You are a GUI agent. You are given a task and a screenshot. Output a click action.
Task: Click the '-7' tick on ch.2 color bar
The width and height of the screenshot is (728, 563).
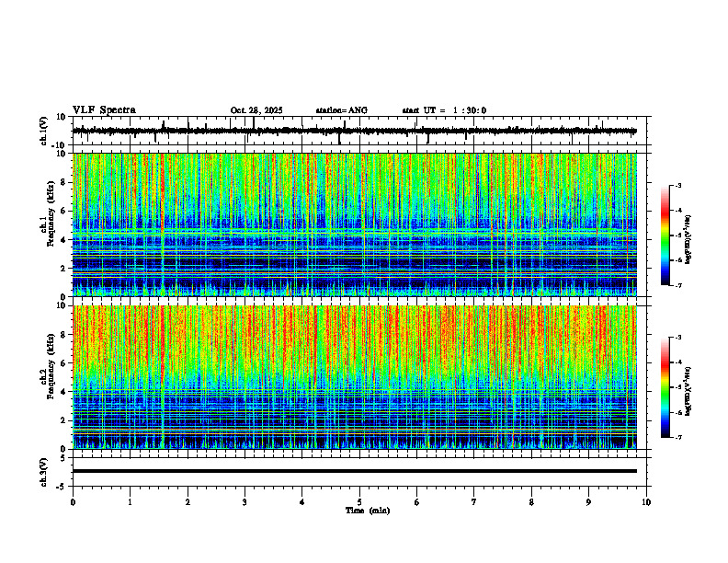[678, 437]
